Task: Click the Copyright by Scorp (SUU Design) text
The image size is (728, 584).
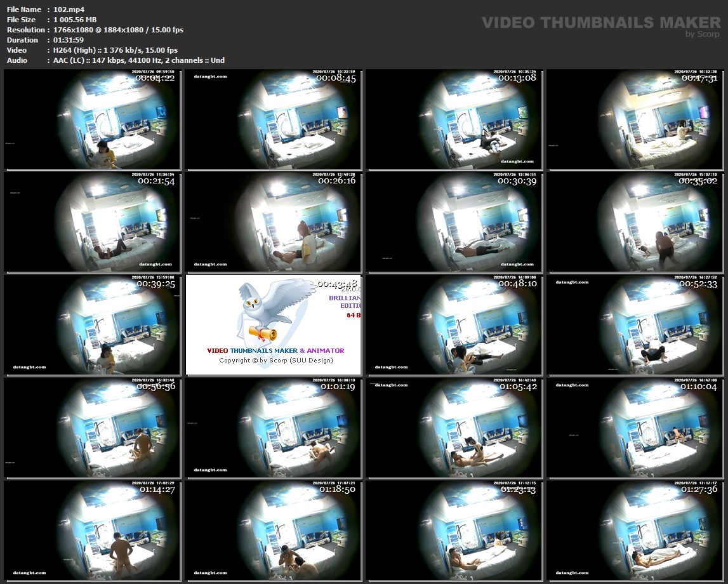Action: tap(276, 361)
